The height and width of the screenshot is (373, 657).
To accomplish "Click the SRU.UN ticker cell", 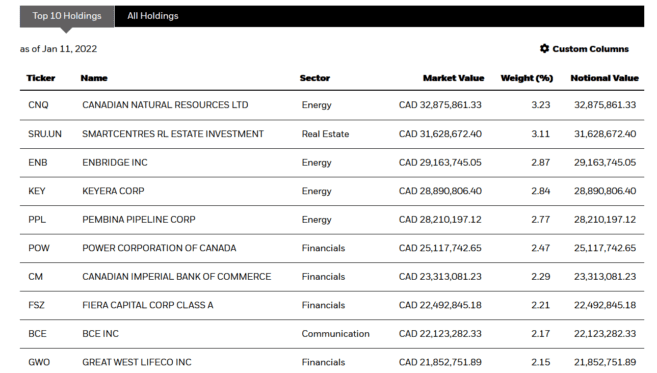I will [45, 134].
